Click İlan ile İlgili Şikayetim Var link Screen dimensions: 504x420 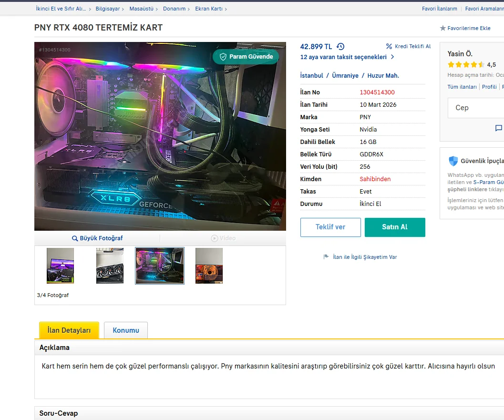[x=365, y=257]
